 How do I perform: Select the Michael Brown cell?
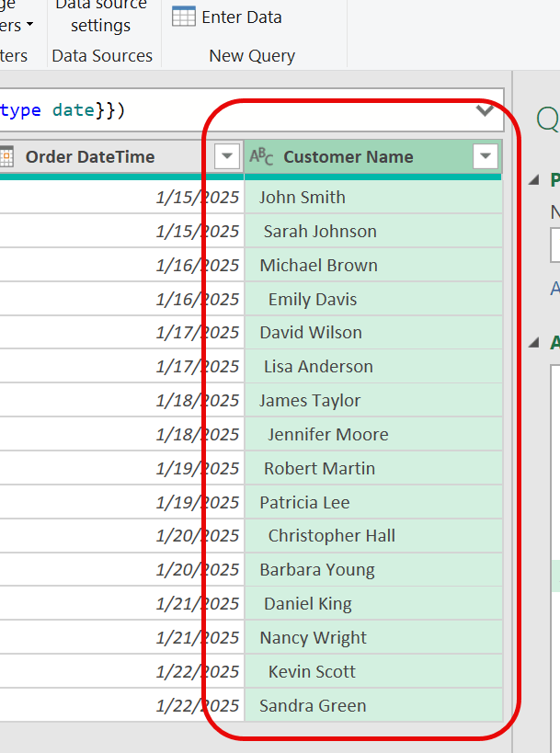373,265
